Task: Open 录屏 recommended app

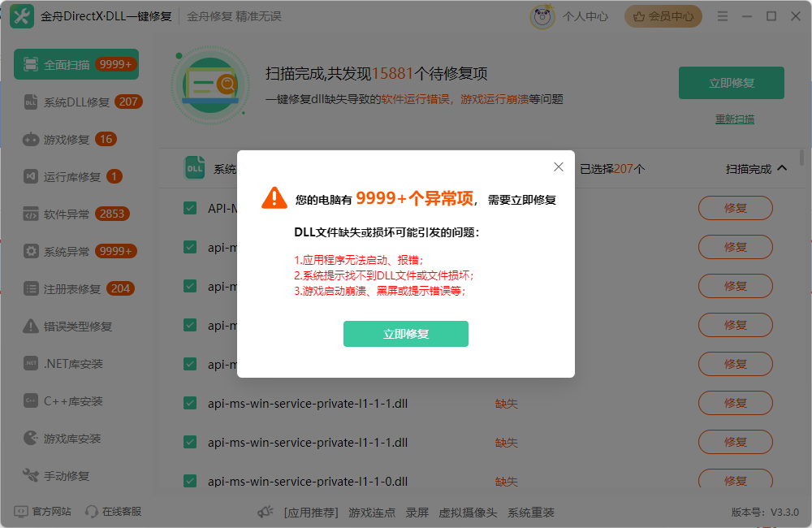Action: tap(417, 513)
